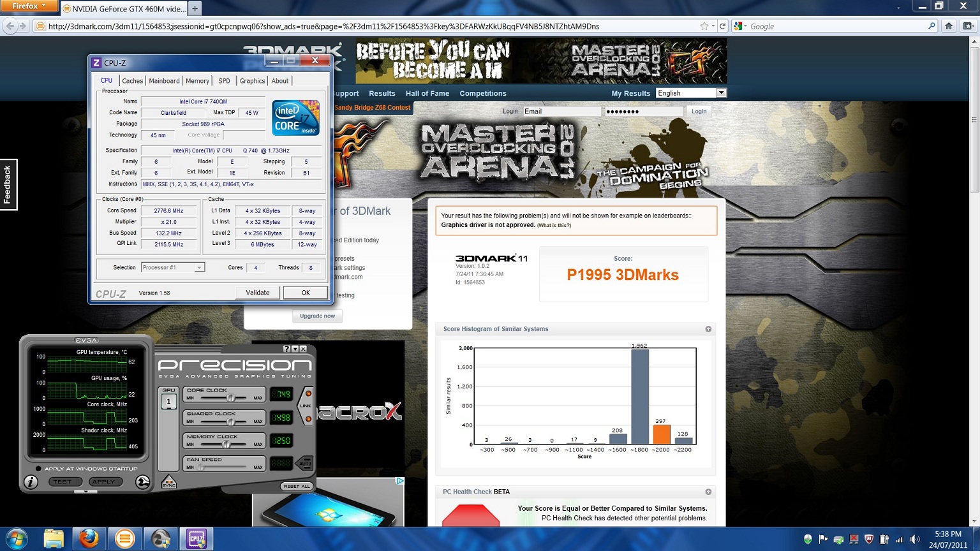Open My Results link
The image size is (980, 551).
[x=630, y=93]
